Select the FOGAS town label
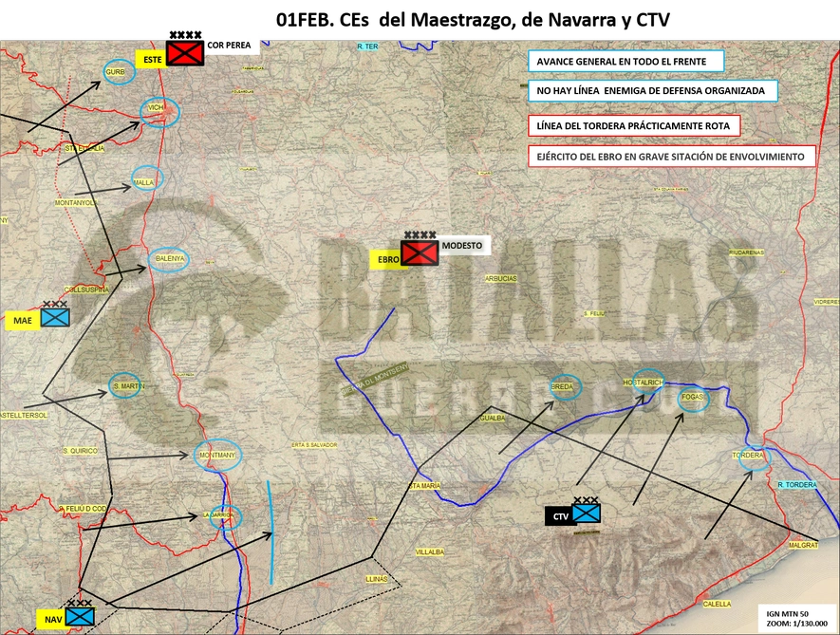Viewport: 840px width, 635px height. (693, 398)
